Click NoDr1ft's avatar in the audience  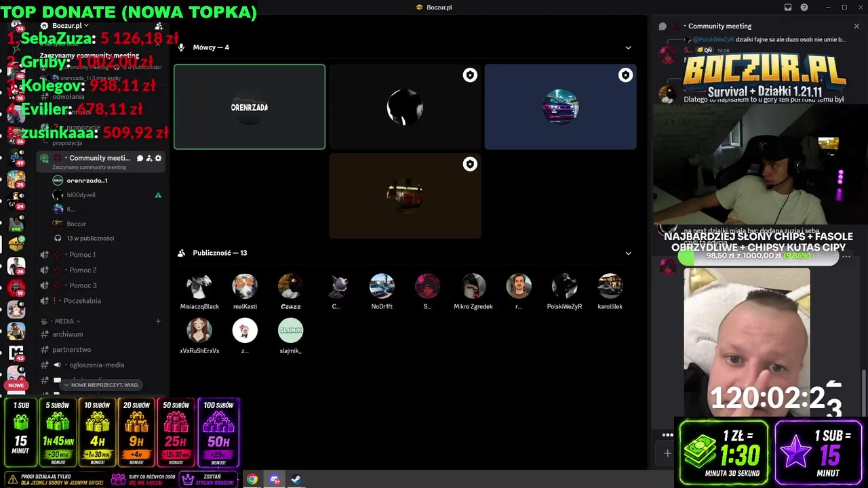click(x=382, y=287)
